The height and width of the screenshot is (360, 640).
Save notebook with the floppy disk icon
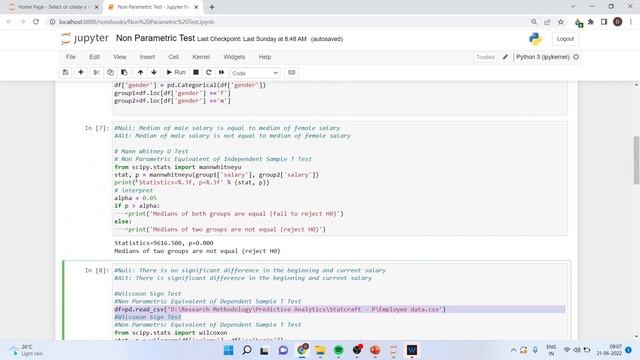click(x=65, y=73)
